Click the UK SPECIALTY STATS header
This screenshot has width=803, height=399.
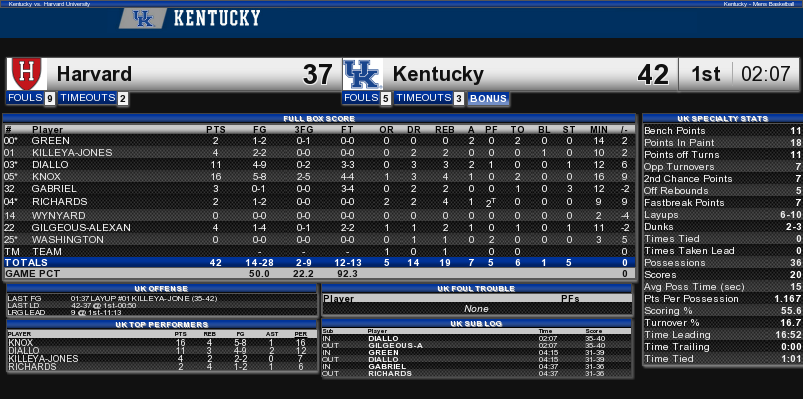click(722, 118)
